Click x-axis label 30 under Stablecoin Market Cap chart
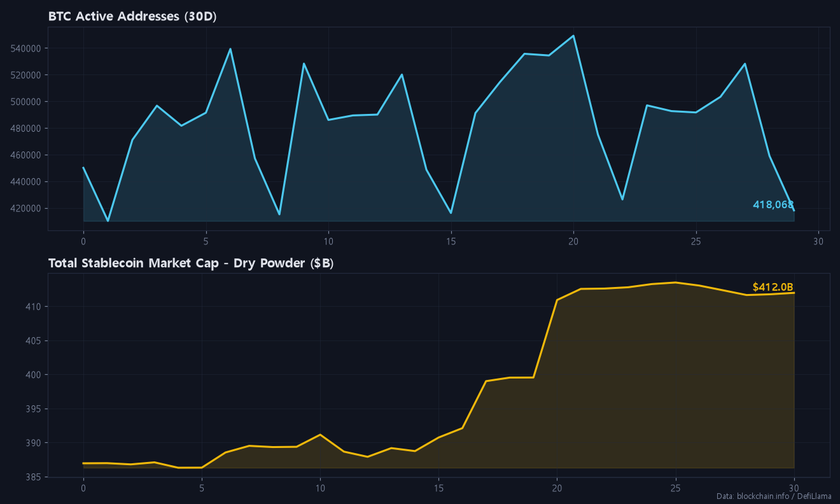840x504 pixels. (x=794, y=488)
